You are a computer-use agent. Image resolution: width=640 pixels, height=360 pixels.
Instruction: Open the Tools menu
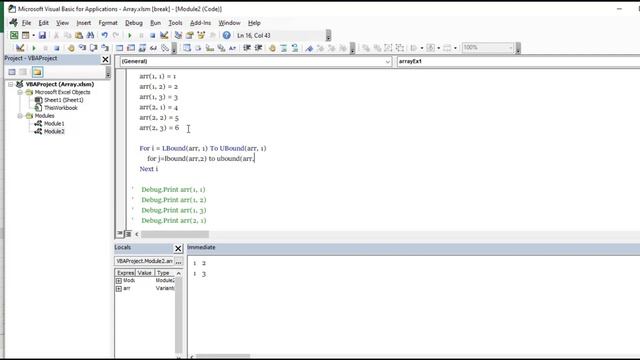175,23
